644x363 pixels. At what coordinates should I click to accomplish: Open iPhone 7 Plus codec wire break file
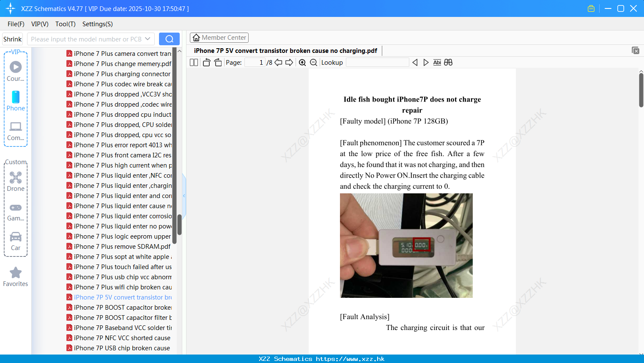119,84
